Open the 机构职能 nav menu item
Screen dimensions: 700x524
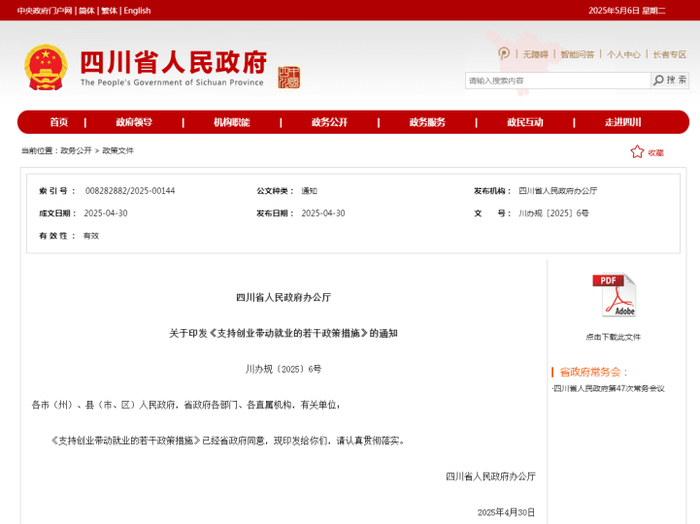[x=231, y=122]
